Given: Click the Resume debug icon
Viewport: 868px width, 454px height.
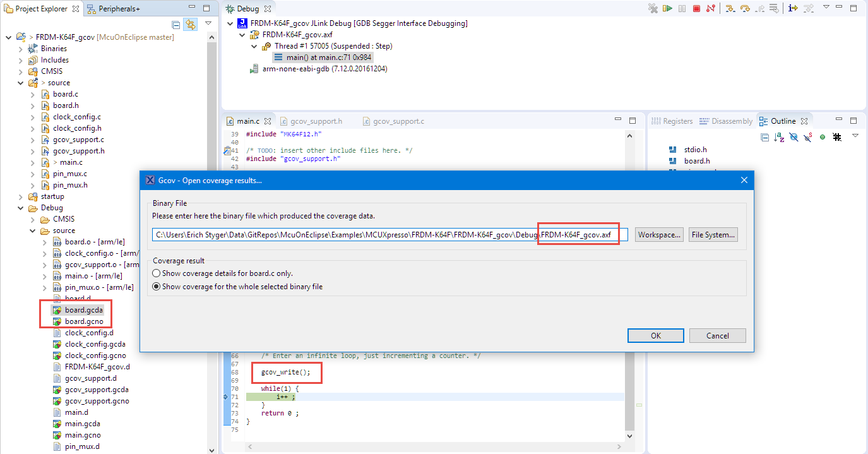Looking at the screenshot, I should (x=667, y=9).
